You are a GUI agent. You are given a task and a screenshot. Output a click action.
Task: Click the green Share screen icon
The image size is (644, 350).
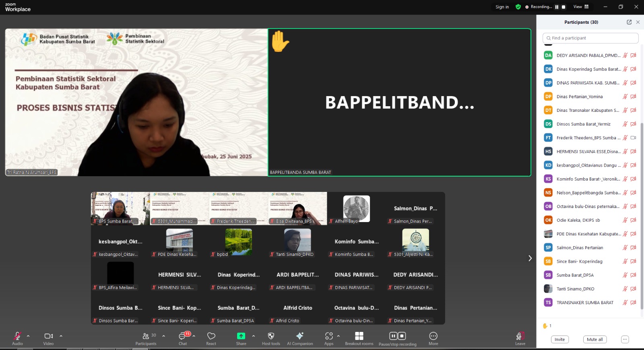click(x=241, y=336)
